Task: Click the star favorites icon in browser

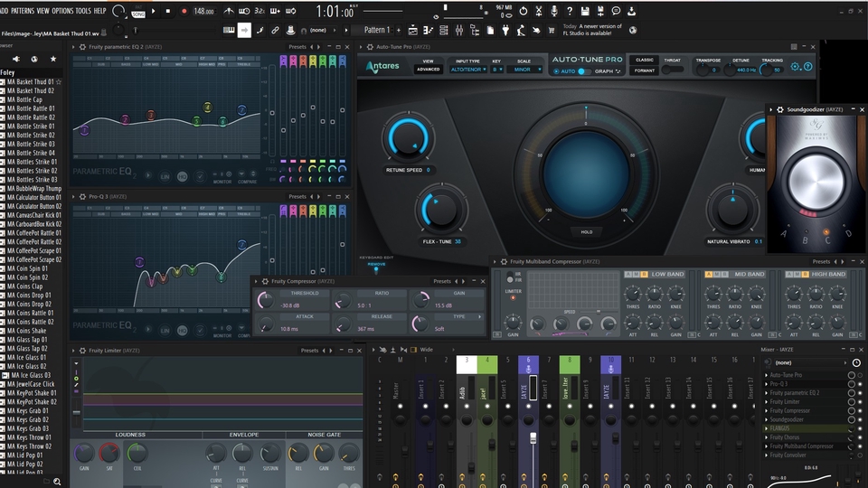Action: tap(53, 59)
